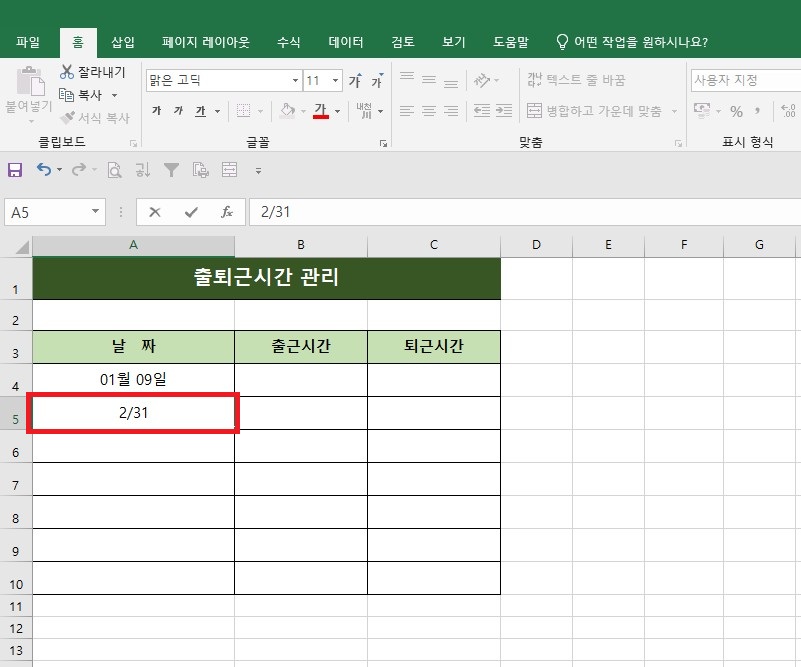Select cell containing 01월 09일
Viewport: 801px width, 667px height.
[x=133, y=379]
